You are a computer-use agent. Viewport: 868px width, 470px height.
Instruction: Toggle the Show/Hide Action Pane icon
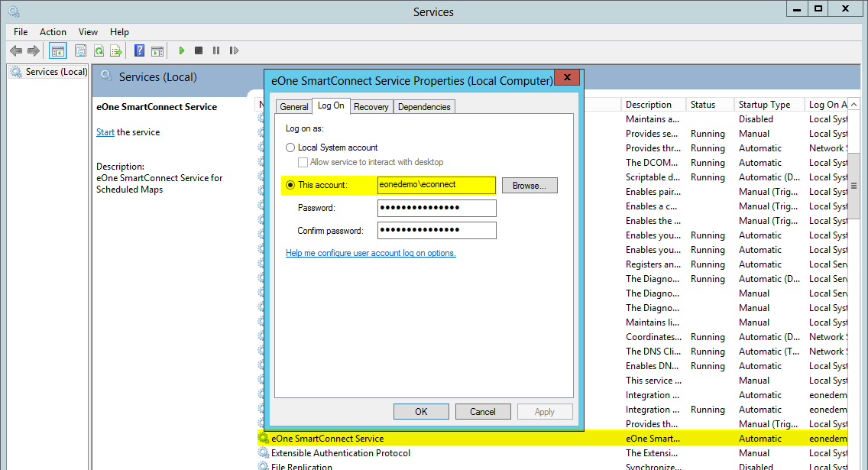pos(157,51)
